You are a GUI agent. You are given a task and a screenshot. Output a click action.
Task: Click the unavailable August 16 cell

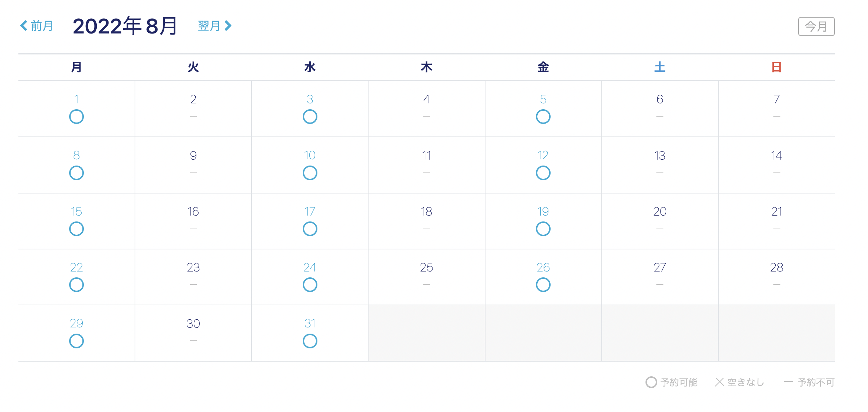pyautogui.click(x=193, y=221)
